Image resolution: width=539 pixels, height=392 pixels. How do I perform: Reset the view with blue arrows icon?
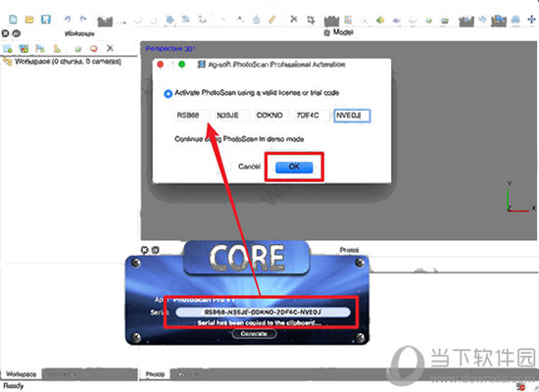pos(482,20)
